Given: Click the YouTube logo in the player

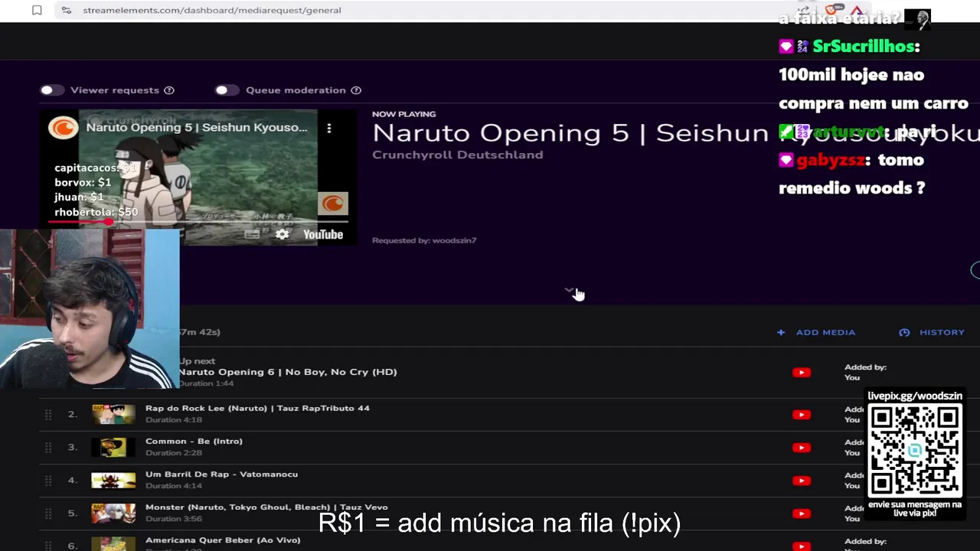Looking at the screenshot, I should click(x=322, y=234).
